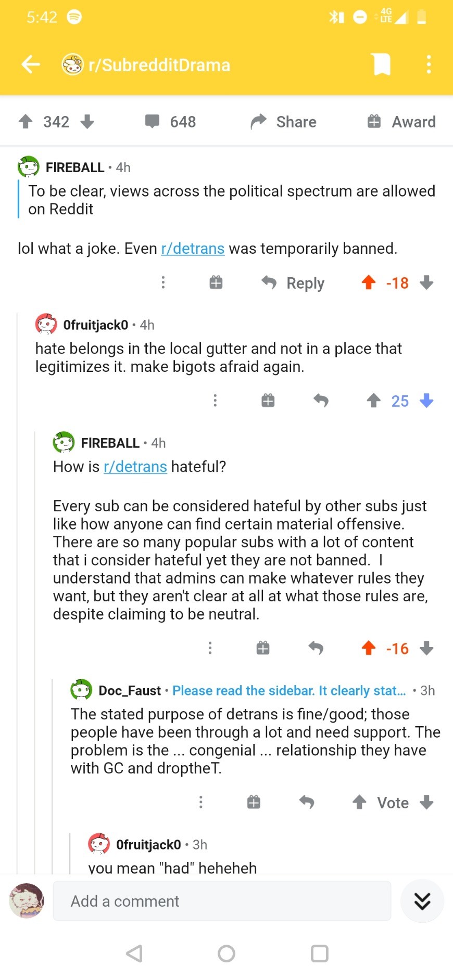453x980 pixels.
Task: Bookmark this post with the save icon
Action: [x=382, y=65]
